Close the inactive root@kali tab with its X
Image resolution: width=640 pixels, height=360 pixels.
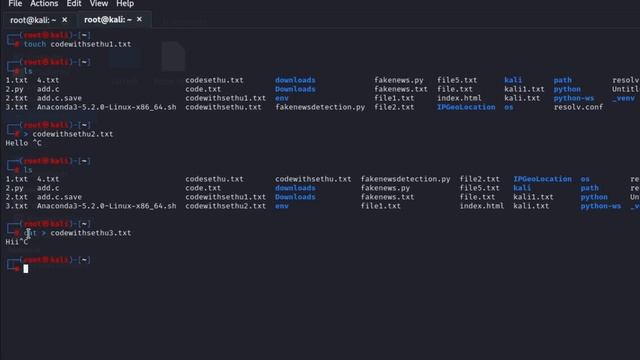click(x=64, y=20)
